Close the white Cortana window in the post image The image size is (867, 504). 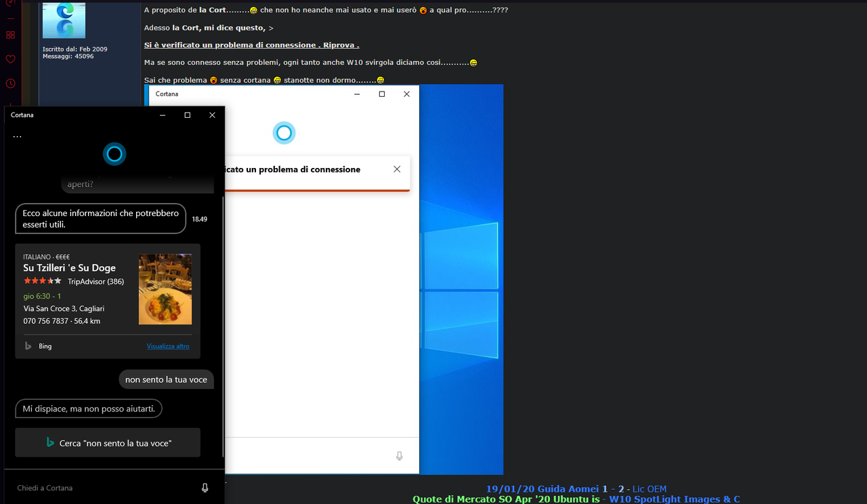406,94
